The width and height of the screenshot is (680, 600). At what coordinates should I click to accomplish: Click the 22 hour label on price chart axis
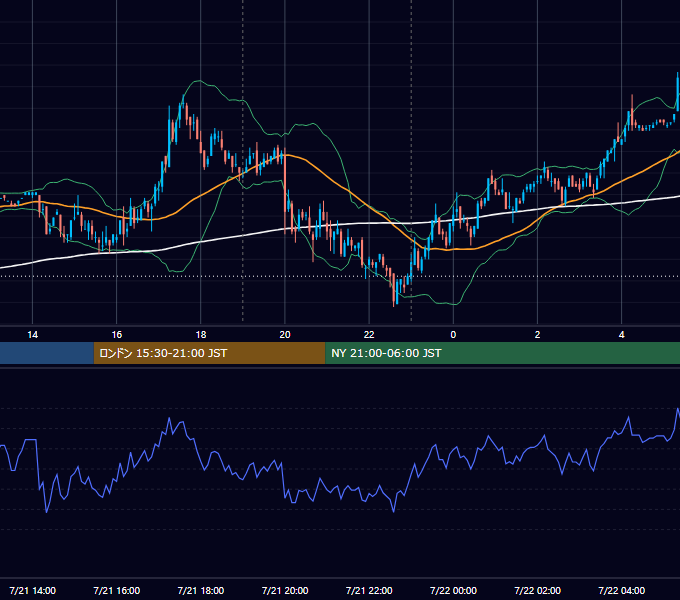[x=369, y=335]
